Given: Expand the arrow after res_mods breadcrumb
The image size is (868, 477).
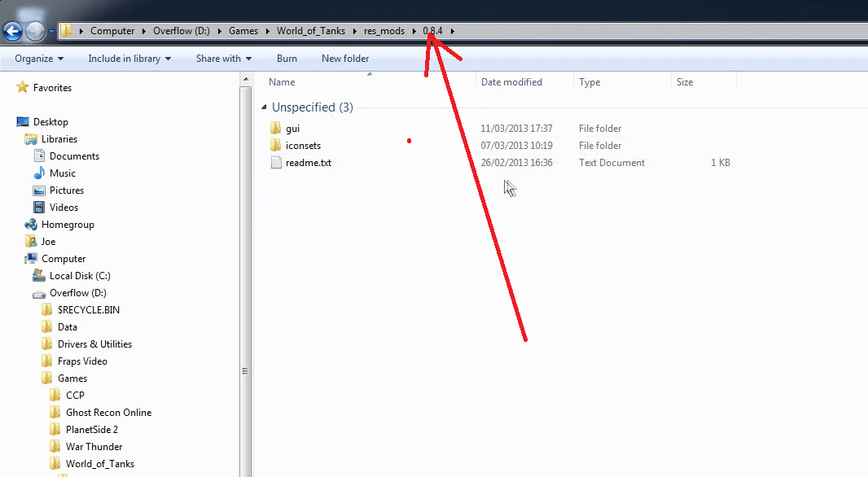Looking at the screenshot, I should click(x=414, y=31).
